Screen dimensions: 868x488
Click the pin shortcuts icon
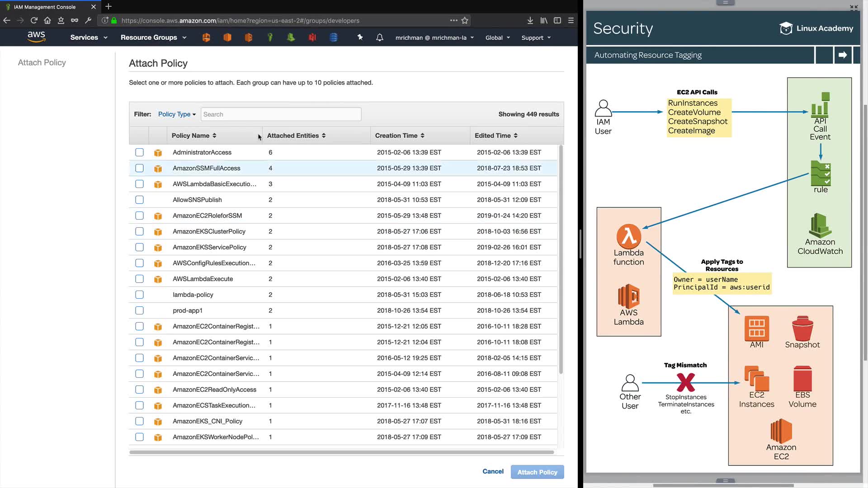click(360, 38)
